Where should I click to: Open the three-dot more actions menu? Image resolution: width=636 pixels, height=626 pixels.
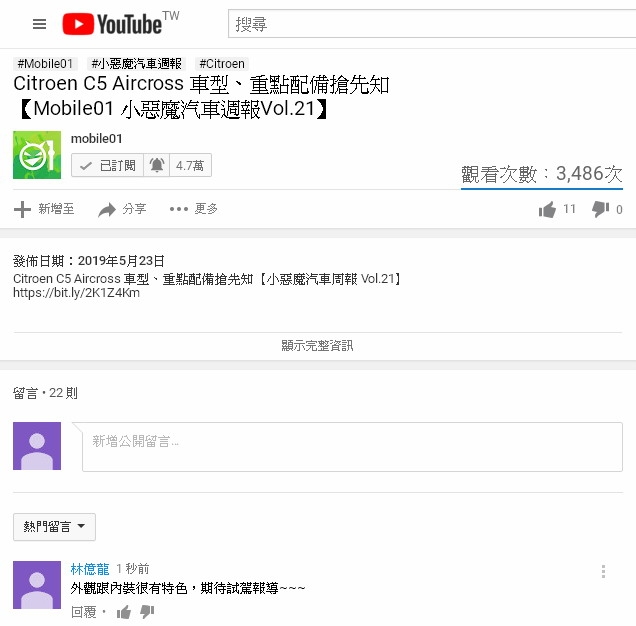(x=179, y=209)
